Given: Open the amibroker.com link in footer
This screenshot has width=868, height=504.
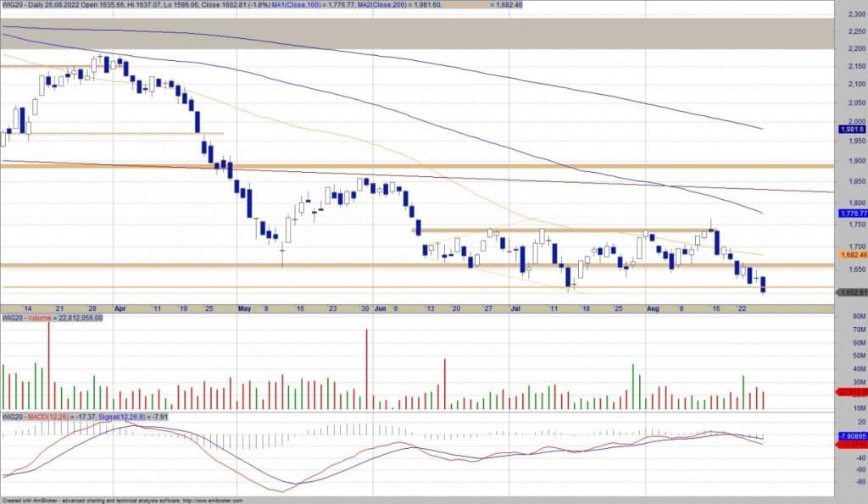Looking at the screenshot, I should [x=211, y=500].
